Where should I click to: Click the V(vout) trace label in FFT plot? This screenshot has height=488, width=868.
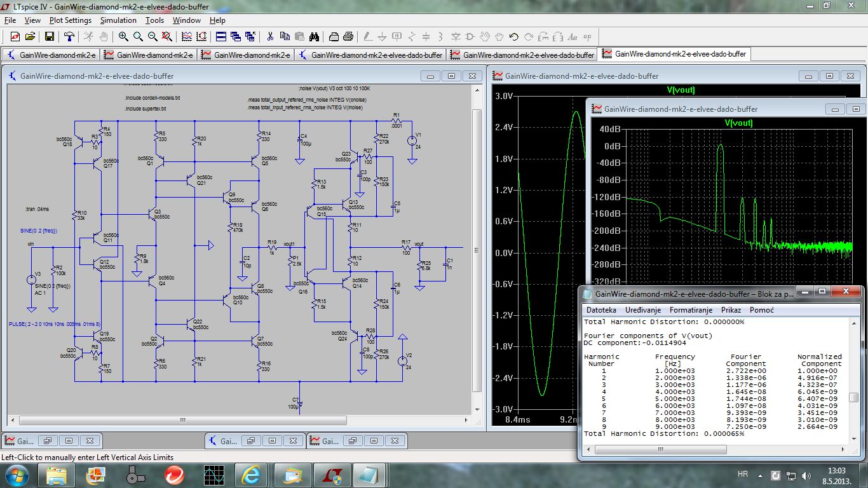tap(738, 123)
